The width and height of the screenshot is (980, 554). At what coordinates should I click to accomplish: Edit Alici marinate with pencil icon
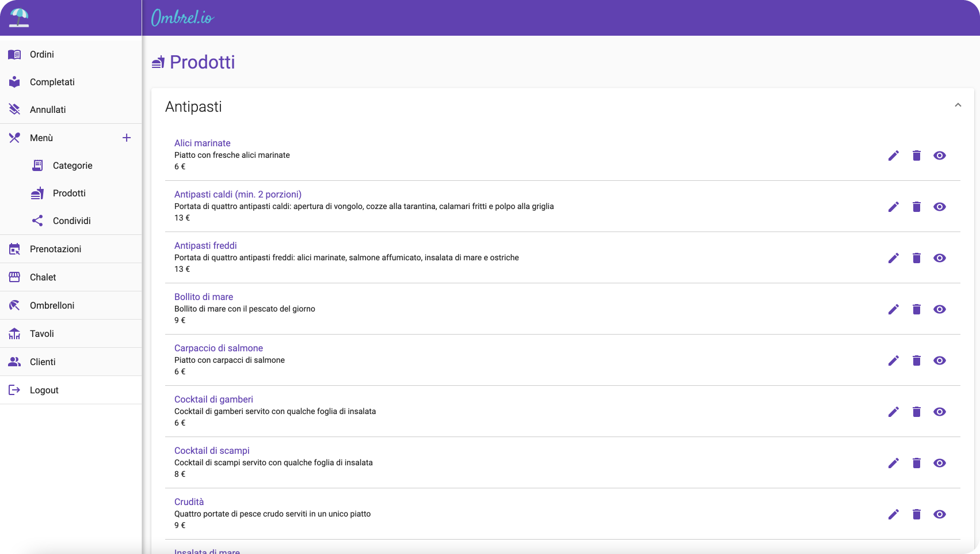pos(894,155)
